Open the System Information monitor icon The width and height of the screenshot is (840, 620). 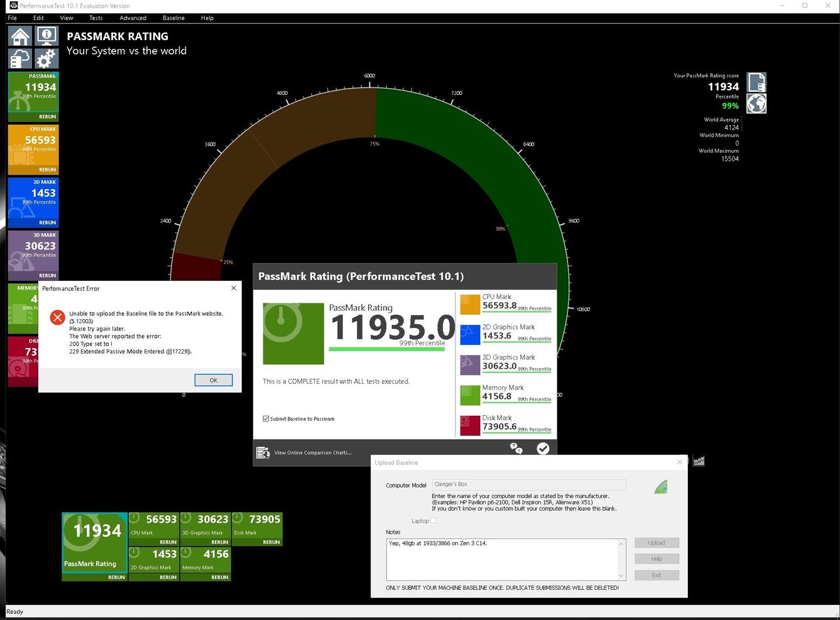[x=46, y=36]
